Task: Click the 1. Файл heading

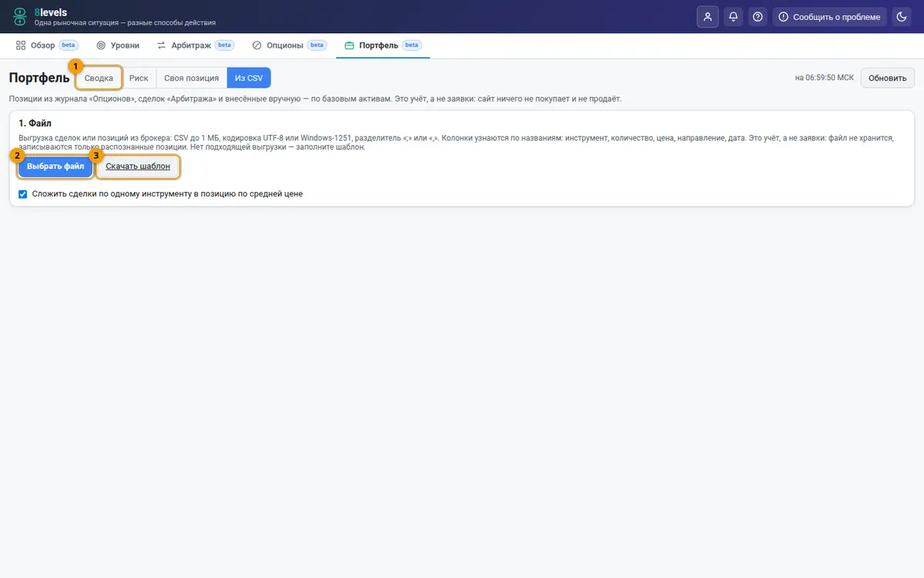Action: (x=35, y=123)
